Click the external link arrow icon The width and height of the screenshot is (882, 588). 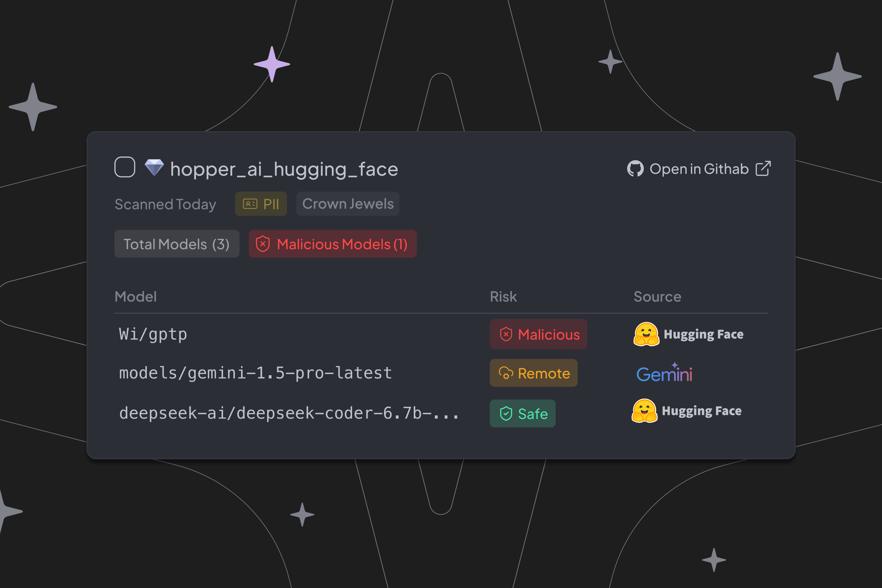[x=763, y=168]
